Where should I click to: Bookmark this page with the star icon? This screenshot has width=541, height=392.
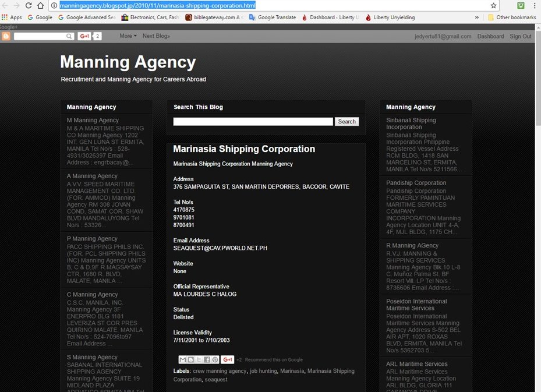(493, 5)
